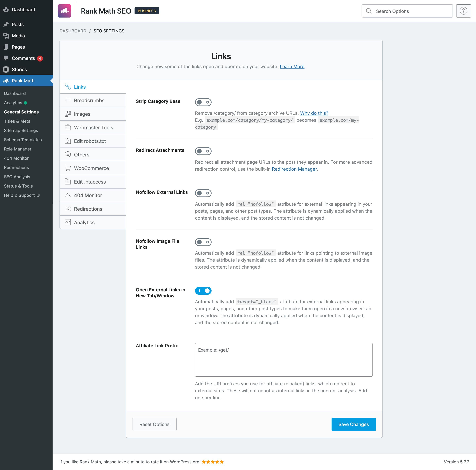Select the WooCommerce tab
Image resolution: width=476 pixels, height=470 pixels.
click(x=93, y=168)
